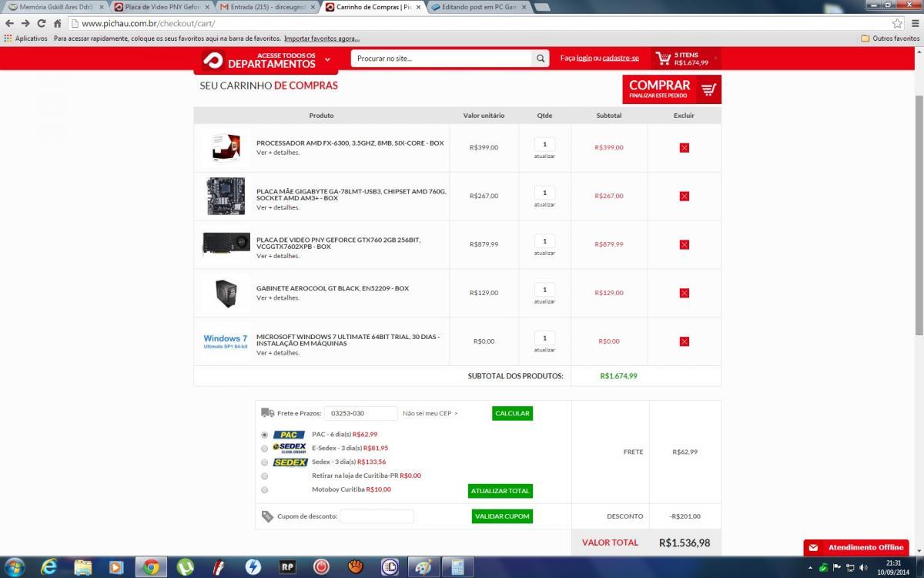Viewport: 924px width, 578px height.
Task: Open the Atendimento Offline chat button
Action: tap(856, 547)
